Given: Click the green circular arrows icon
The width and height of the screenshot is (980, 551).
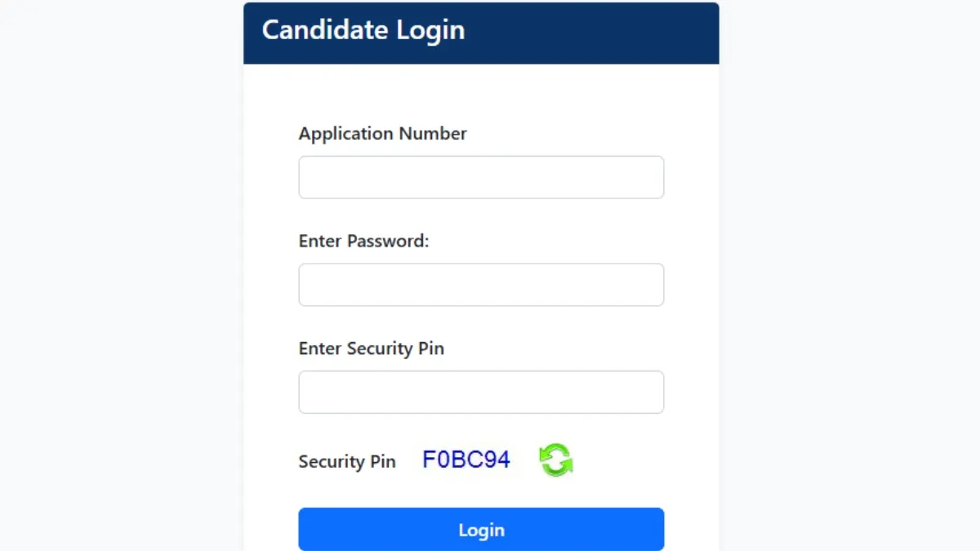Looking at the screenshot, I should pyautogui.click(x=556, y=460).
